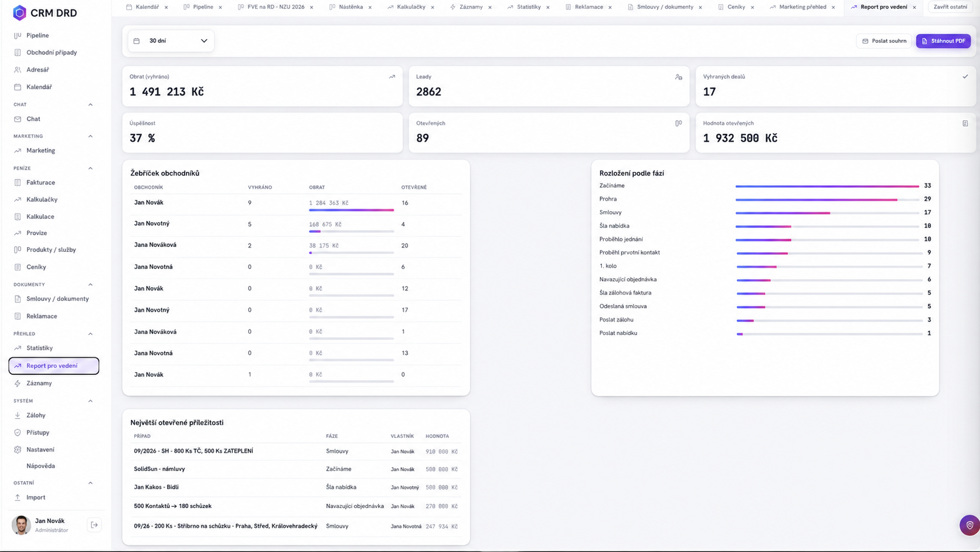Image resolution: width=980 pixels, height=552 pixels.
Task: Open the Chat envelope icon
Action: pos(18,119)
